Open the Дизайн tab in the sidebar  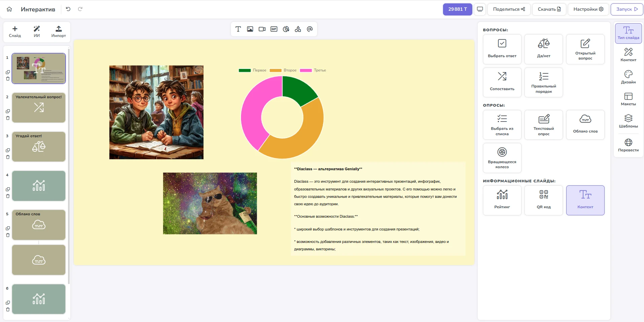point(628,77)
